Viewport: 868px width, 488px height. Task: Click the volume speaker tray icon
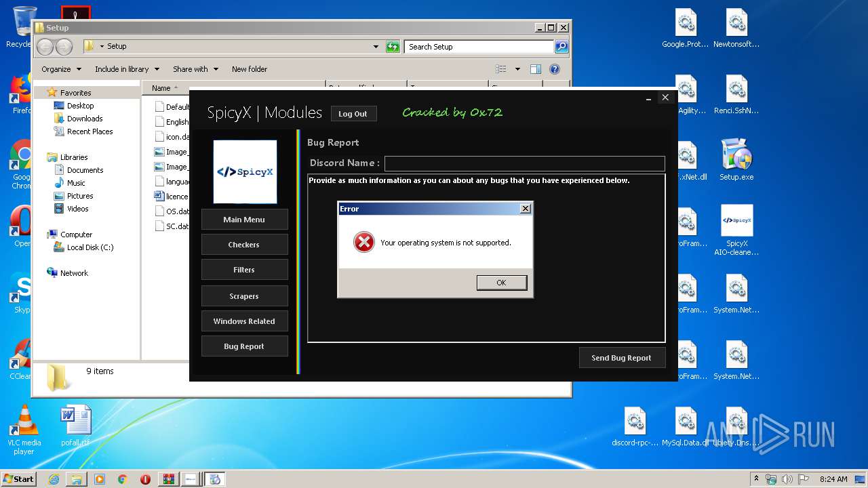click(787, 479)
